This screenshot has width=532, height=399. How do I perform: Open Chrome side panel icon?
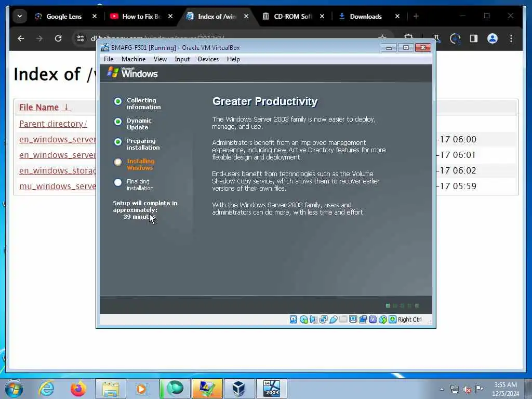[474, 38]
